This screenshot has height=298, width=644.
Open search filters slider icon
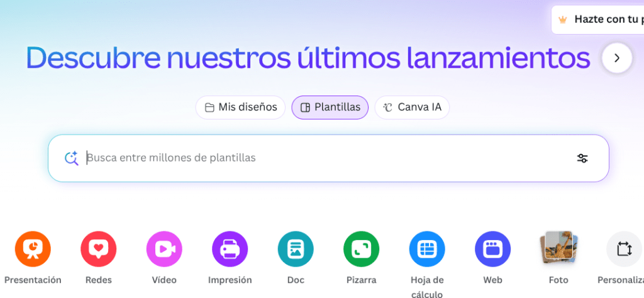582,158
